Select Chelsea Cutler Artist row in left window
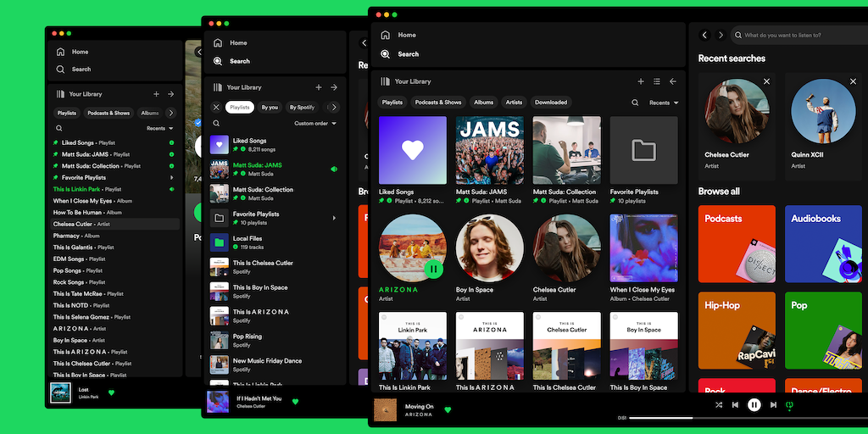The image size is (868, 434). click(x=115, y=224)
